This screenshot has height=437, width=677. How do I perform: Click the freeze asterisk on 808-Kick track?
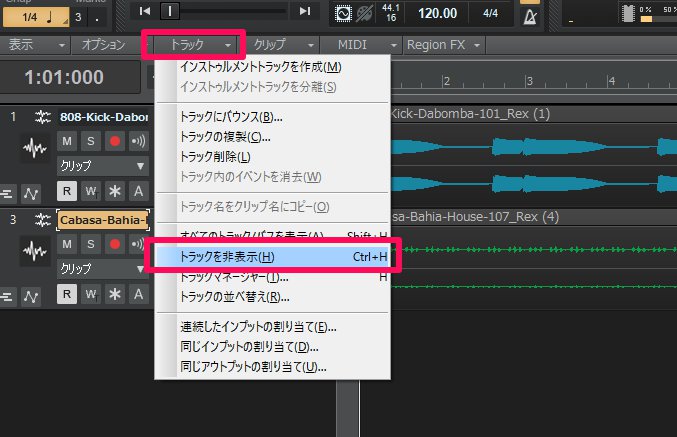click(114, 191)
